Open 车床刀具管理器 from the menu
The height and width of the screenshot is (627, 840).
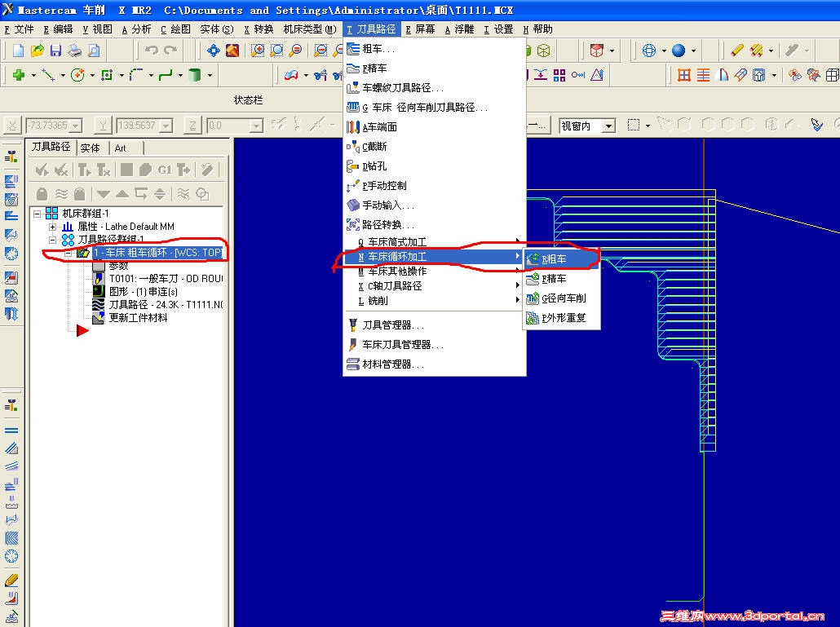(434, 345)
